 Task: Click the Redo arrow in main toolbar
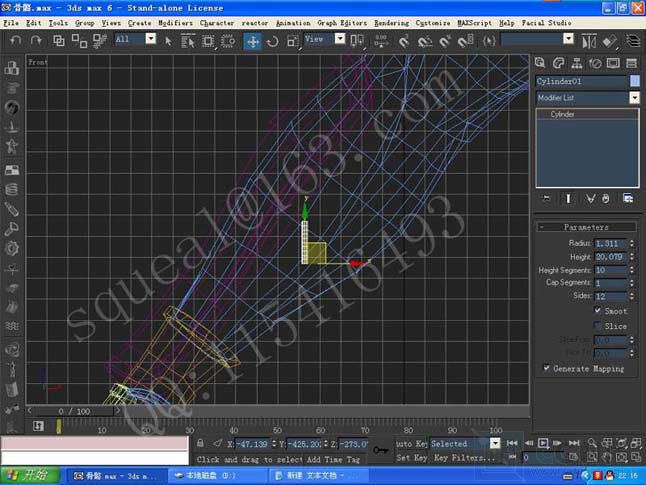(36, 40)
